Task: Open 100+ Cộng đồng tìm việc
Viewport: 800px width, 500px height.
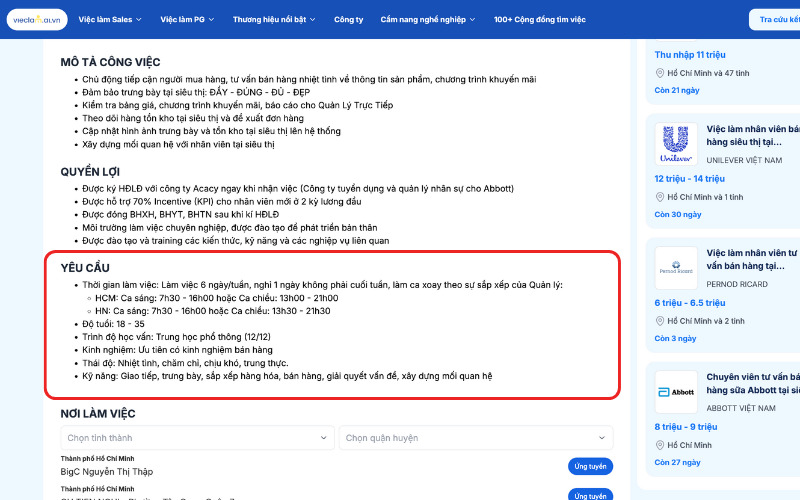Action: 539,19
